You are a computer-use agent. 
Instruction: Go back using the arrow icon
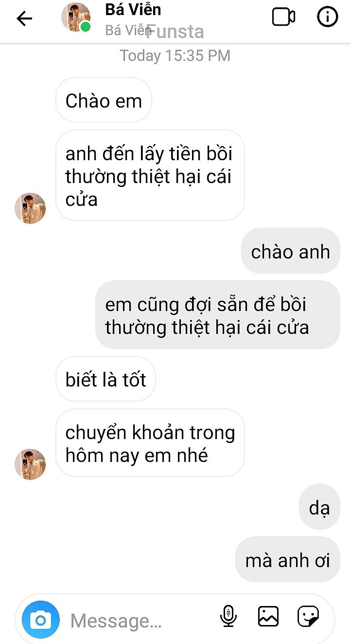pos(24,18)
